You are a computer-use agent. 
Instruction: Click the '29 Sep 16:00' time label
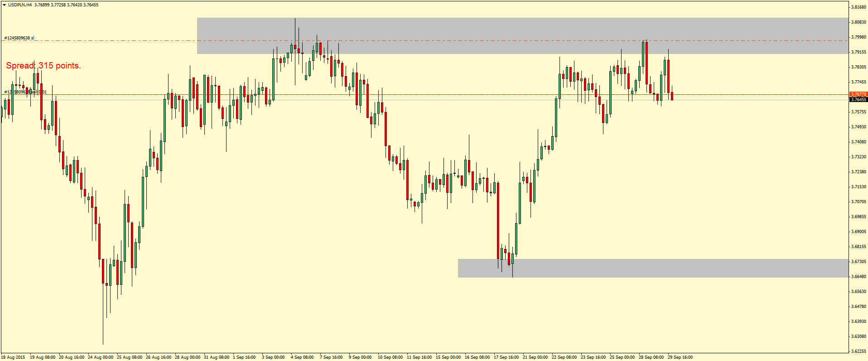click(680, 357)
